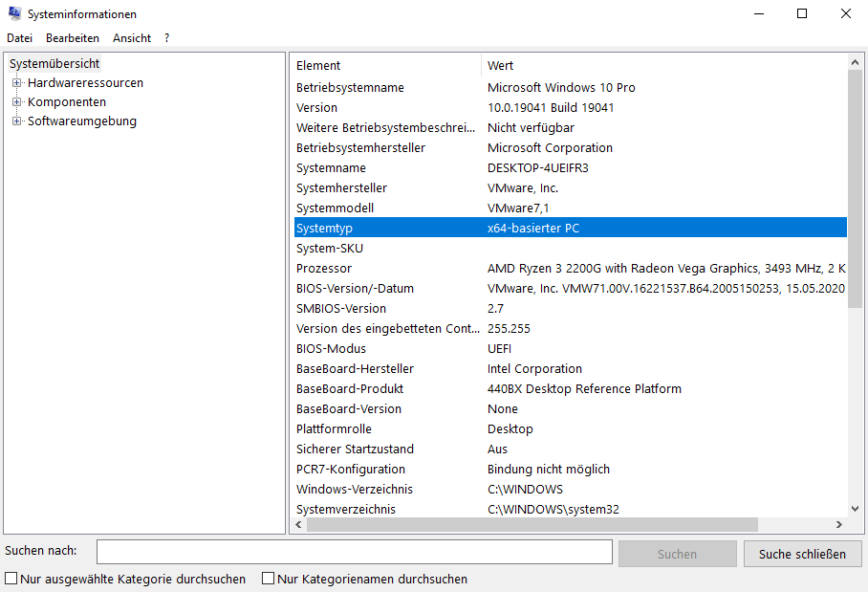Expand the Softwareumgebung tree node
The image size is (868, 592).
16,121
